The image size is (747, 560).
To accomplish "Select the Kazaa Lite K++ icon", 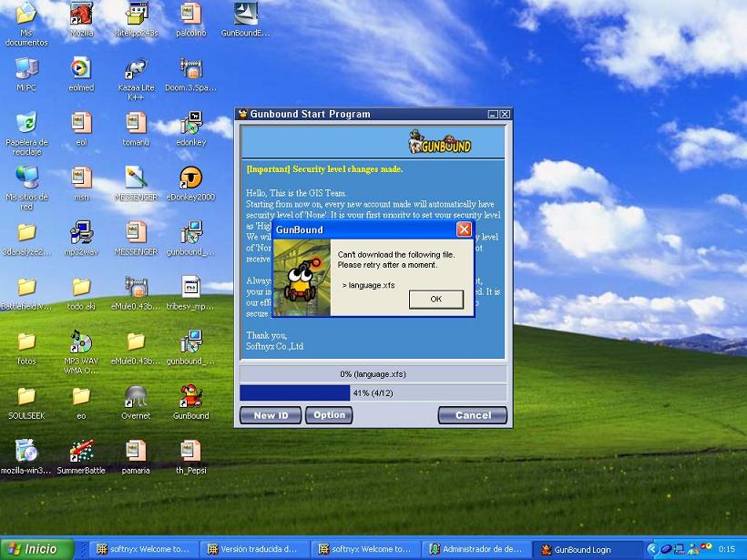I will 136,79.
